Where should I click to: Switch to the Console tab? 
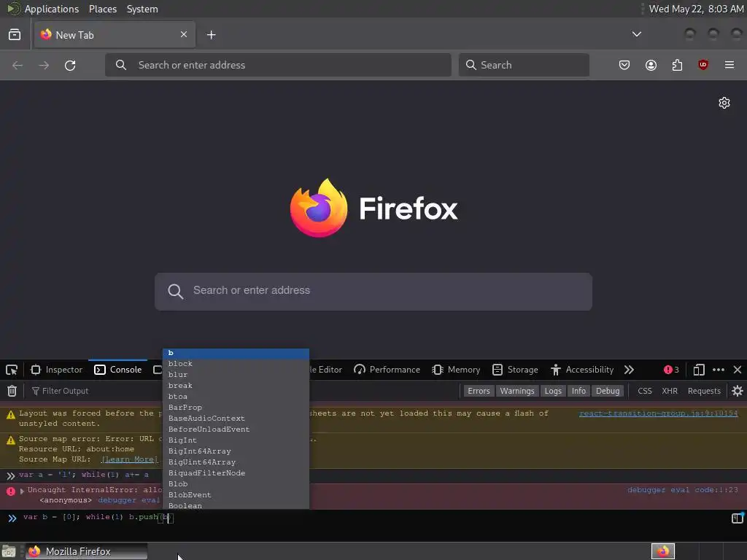click(x=118, y=370)
